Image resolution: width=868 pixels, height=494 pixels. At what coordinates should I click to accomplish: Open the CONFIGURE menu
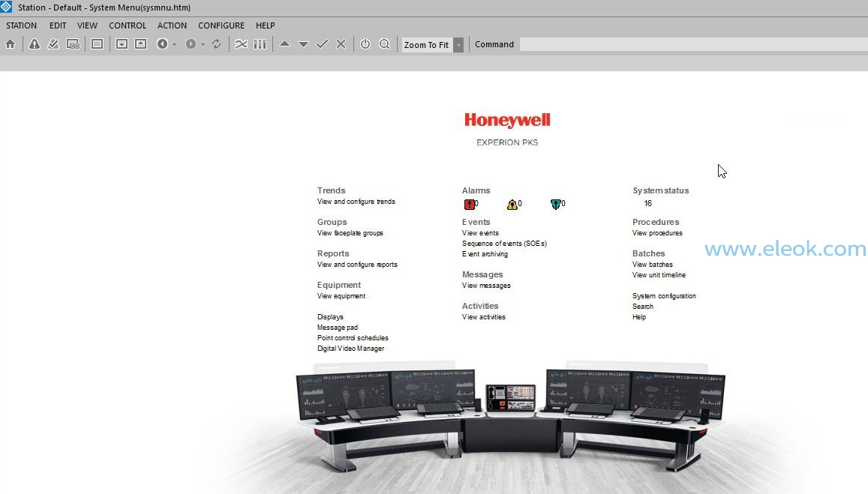pos(221,25)
